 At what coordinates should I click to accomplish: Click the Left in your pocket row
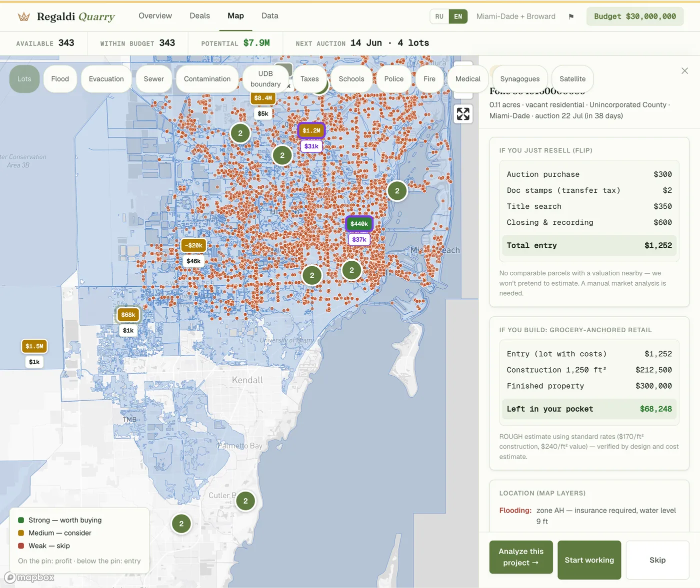coord(589,409)
